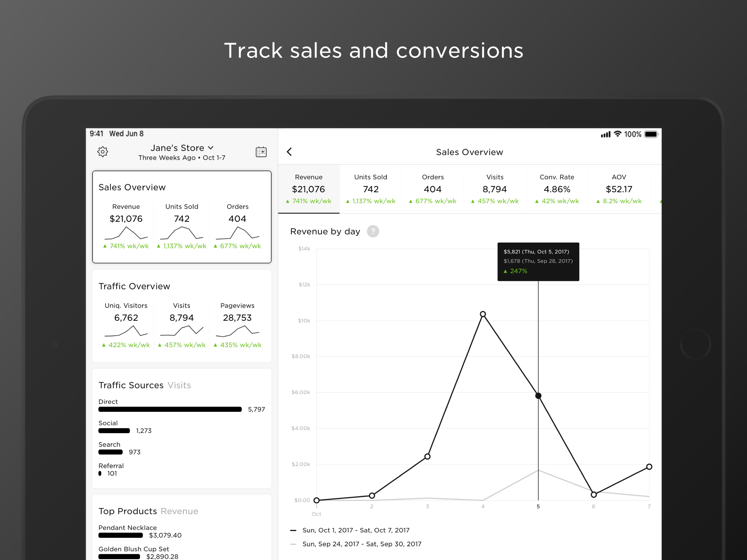Open the AOV metric tab
Viewport: 747px width, 560px height.
click(619, 189)
